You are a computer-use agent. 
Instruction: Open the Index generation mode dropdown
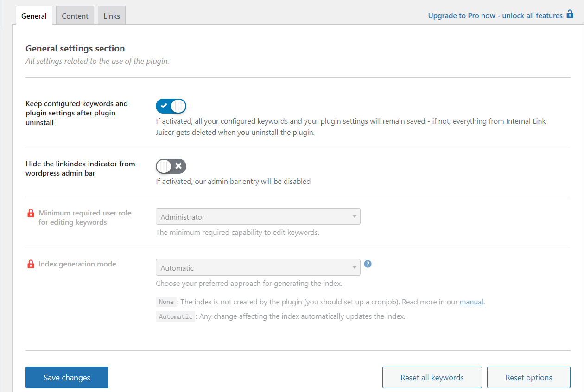click(x=258, y=267)
